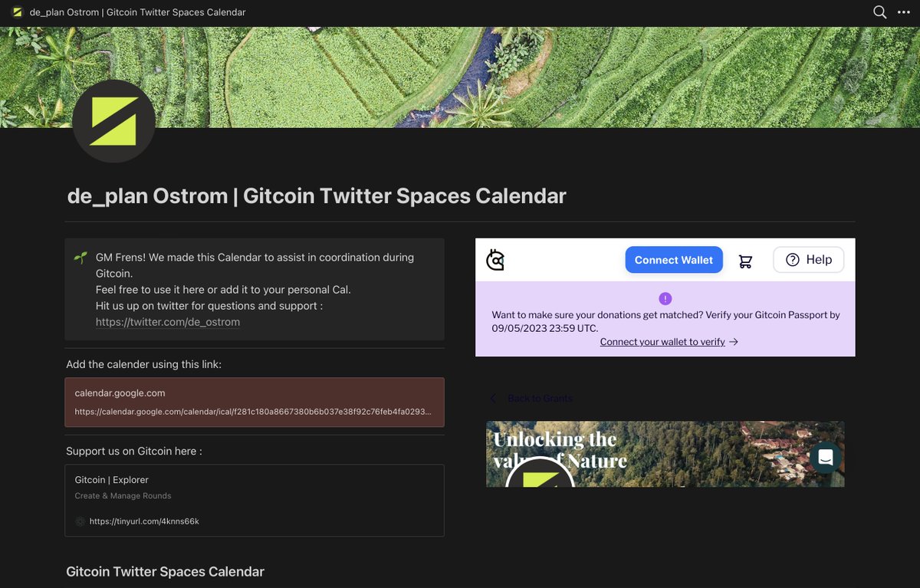The height and width of the screenshot is (588, 920).
Task: Open the chat support bubble icon
Action: tap(825, 456)
